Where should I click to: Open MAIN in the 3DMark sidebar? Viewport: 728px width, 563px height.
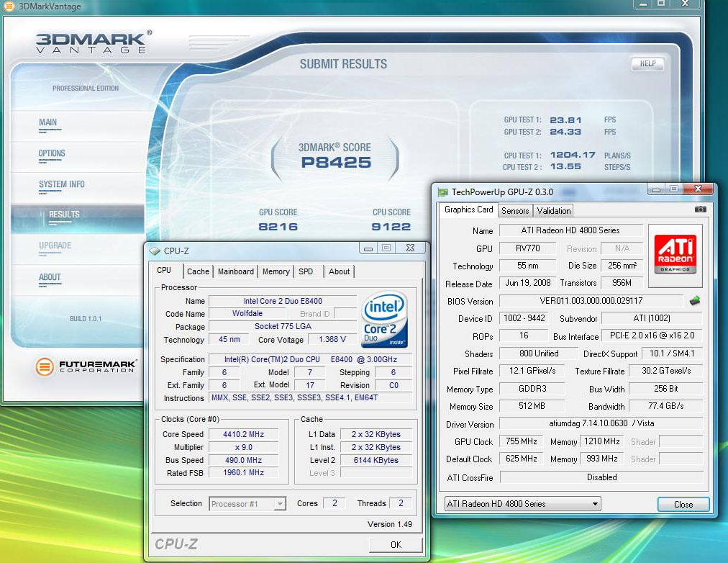point(47,122)
